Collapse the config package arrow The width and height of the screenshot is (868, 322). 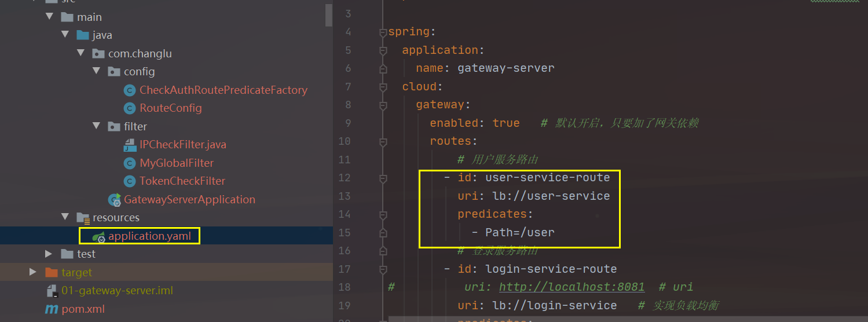click(x=96, y=72)
